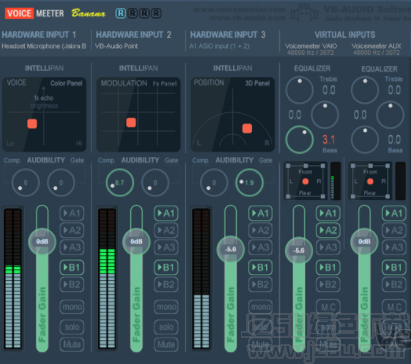Click the third R recorder icon

click(144, 13)
